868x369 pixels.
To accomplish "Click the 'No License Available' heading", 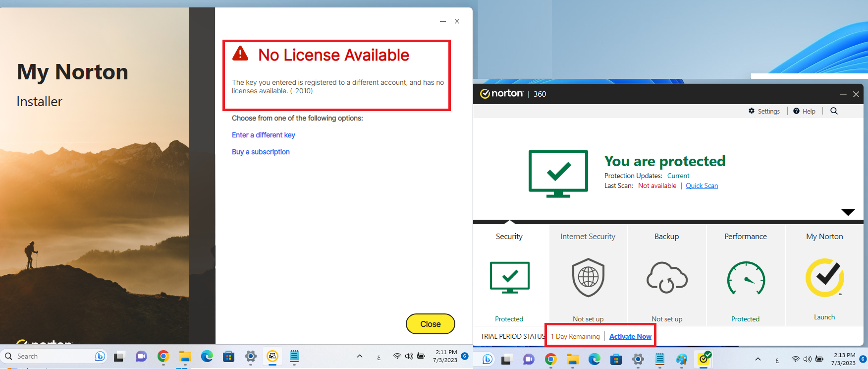I will click(334, 55).
